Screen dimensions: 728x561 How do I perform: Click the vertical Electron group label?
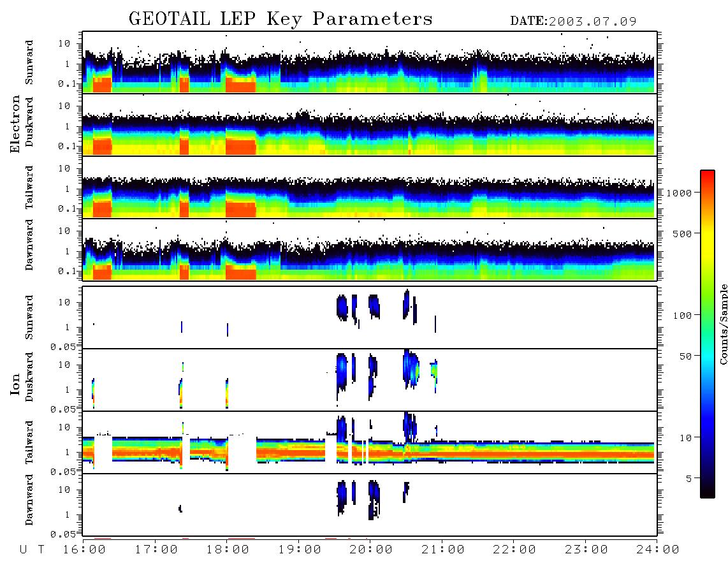(15, 124)
